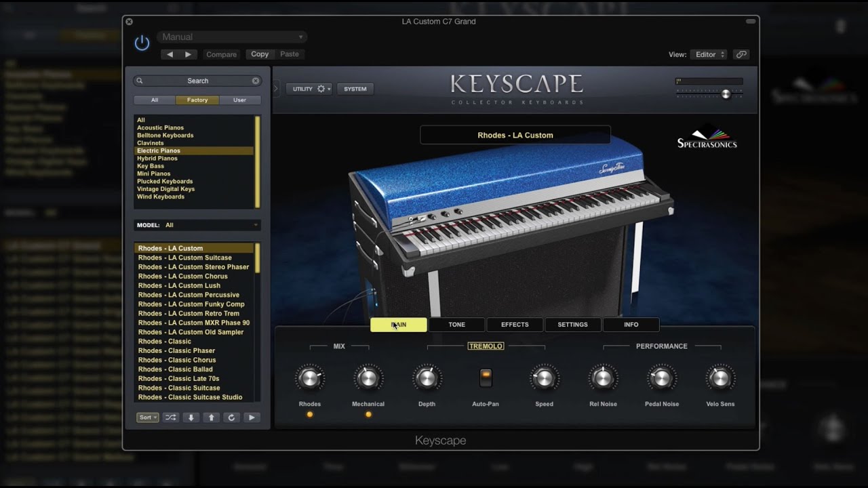Select Electric Pianos category
The height and width of the screenshot is (488, 868).
tap(194, 150)
